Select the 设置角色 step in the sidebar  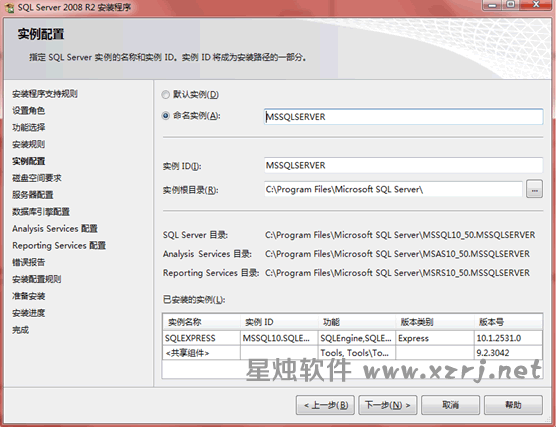coord(28,111)
